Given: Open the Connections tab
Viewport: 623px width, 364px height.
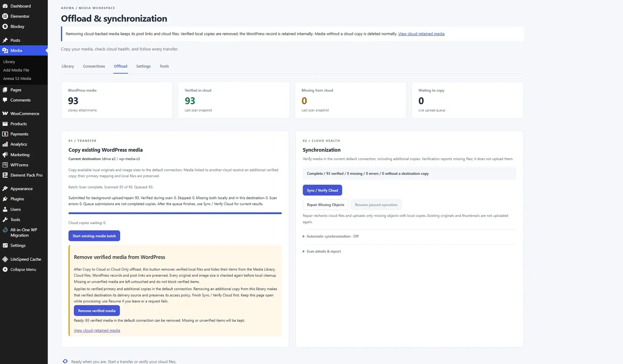Looking at the screenshot, I should click(94, 66).
